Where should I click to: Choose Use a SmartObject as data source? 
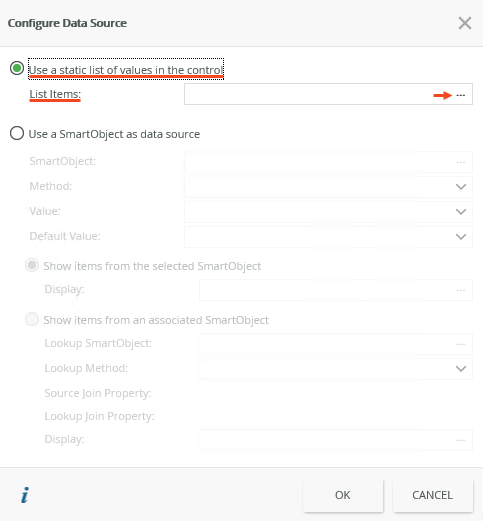17,133
